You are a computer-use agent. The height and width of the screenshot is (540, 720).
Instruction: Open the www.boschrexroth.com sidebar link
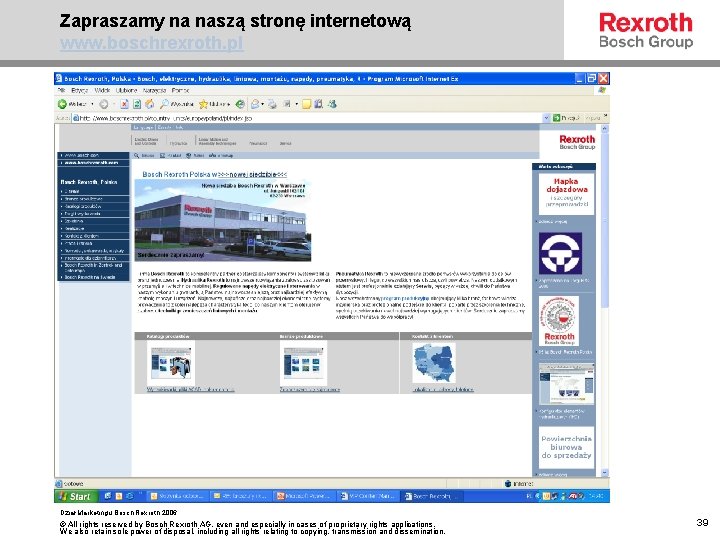click(x=93, y=163)
